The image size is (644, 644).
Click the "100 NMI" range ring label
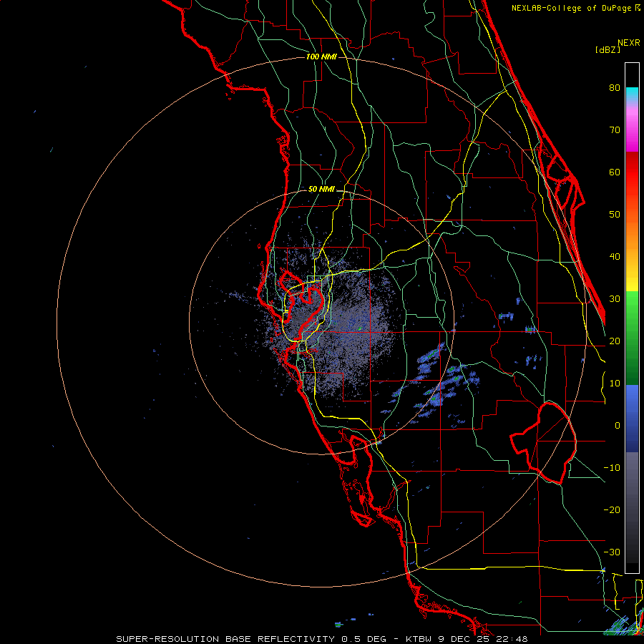pos(321,57)
